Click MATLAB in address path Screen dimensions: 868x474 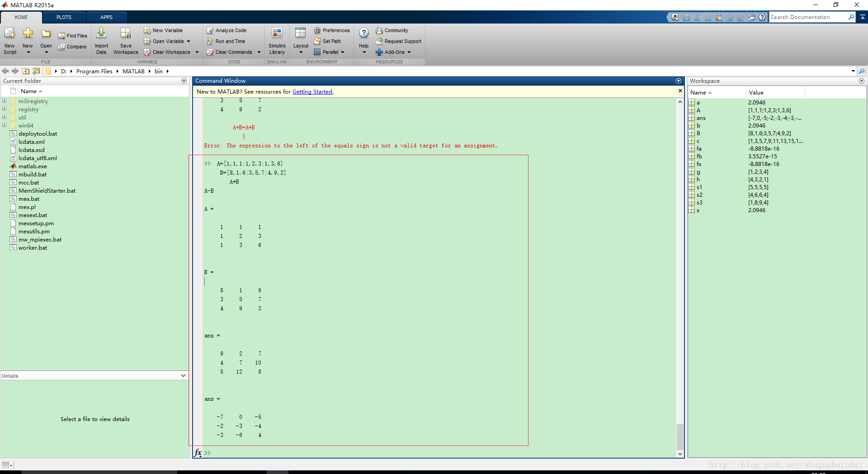click(133, 71)
